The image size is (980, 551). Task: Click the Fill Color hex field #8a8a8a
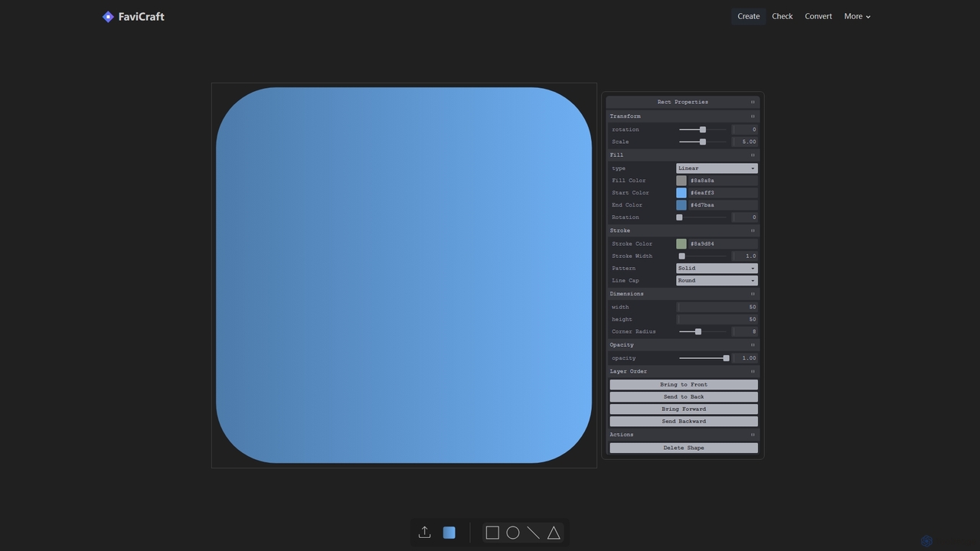pyautogui.click(x=723, y=181)
